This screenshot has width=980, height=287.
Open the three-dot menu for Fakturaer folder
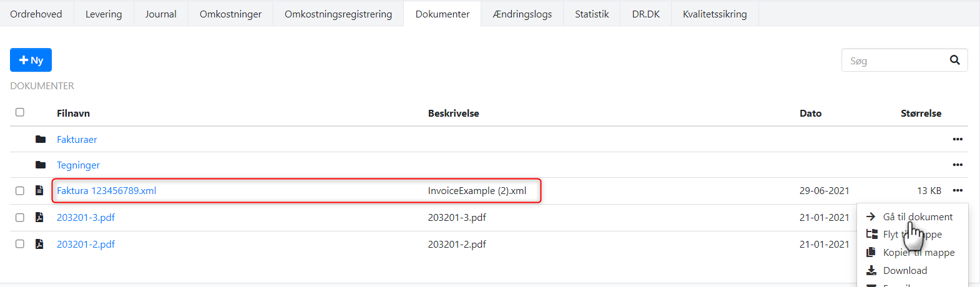958,139
